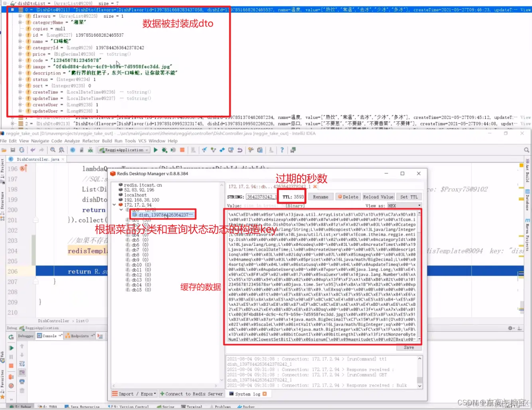Click the Reload Value button
The height and width of the screenshot is (410, 532).
pyautogui.click(x=378, y=197)
